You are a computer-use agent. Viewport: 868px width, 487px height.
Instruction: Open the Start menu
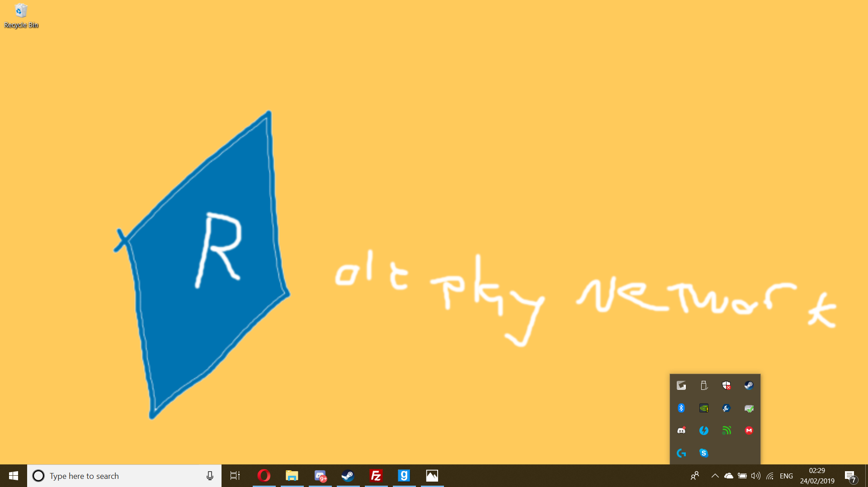13,476
